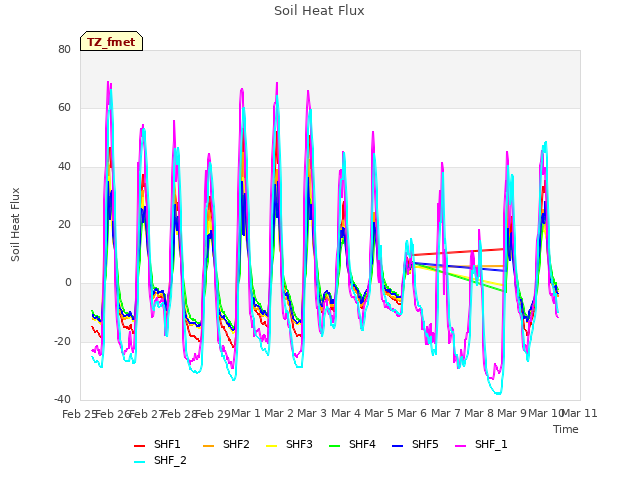Click the Mar 3 x-axis label
Image resolution: width=640 pixels, height=480 pixels.
pos(312,413)
